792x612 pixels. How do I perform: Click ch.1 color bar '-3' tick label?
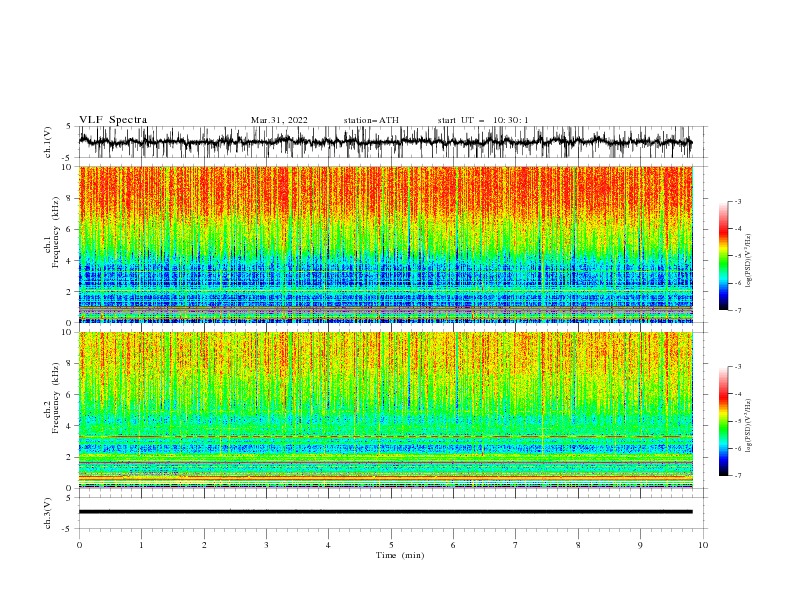pos(737,201)
